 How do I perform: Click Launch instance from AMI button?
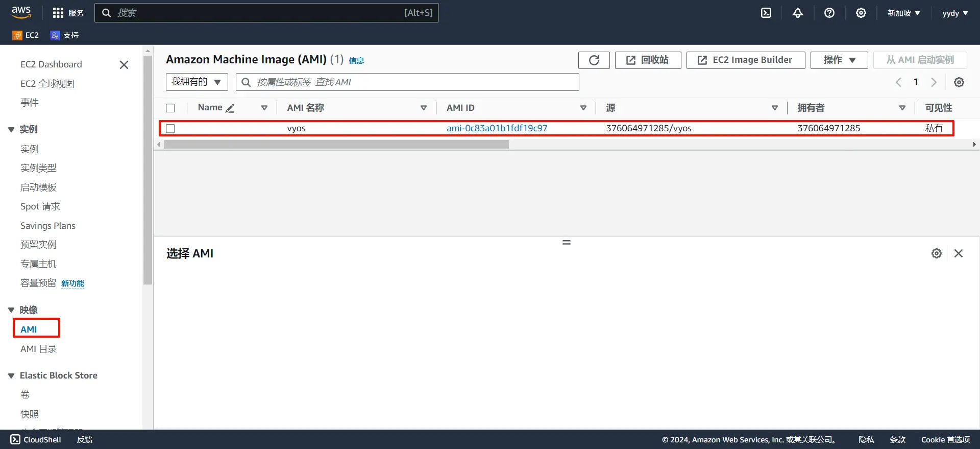(920, 60)
